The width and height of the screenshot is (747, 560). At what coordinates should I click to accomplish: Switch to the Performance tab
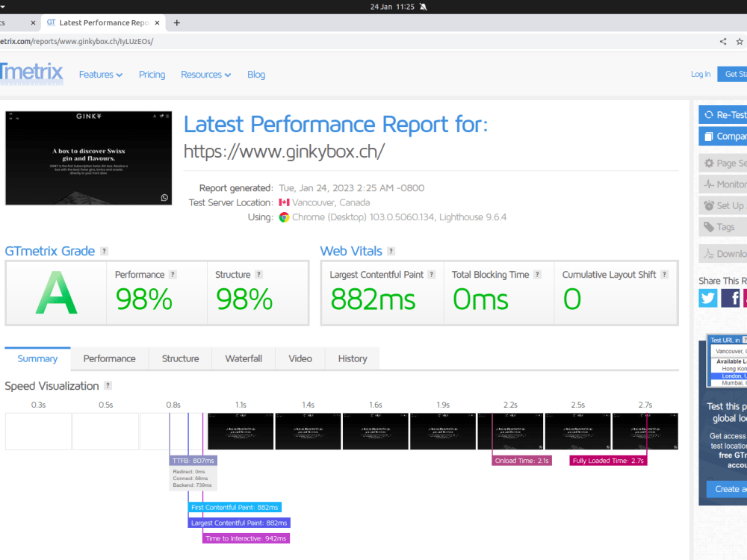(x=110, y=358)
